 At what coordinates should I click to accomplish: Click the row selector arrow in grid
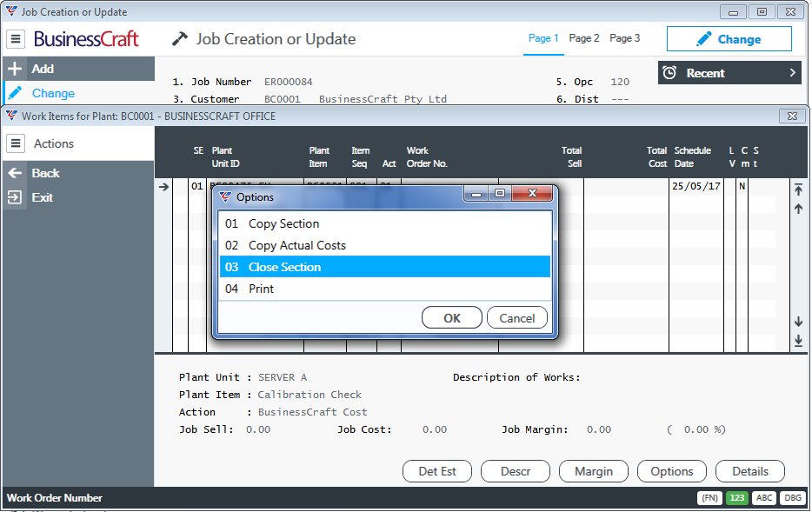coord(163,186)
